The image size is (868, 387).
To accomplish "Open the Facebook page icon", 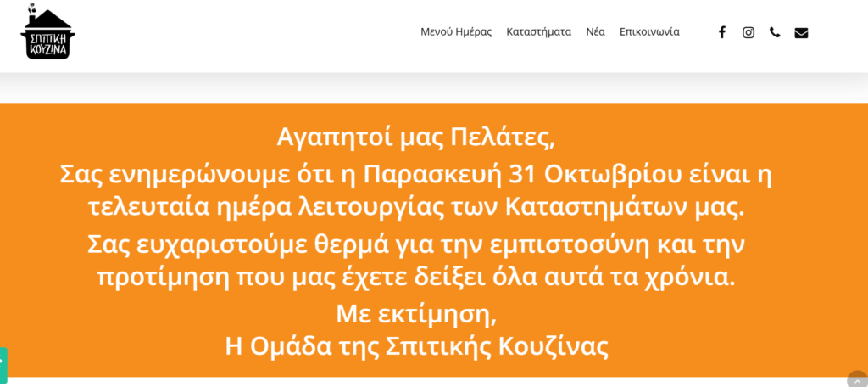I will click(722, 32).
